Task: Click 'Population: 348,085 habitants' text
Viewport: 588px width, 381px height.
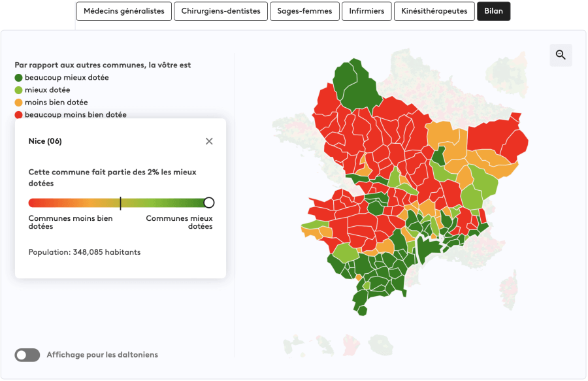Action: click(x=84, y=252)
